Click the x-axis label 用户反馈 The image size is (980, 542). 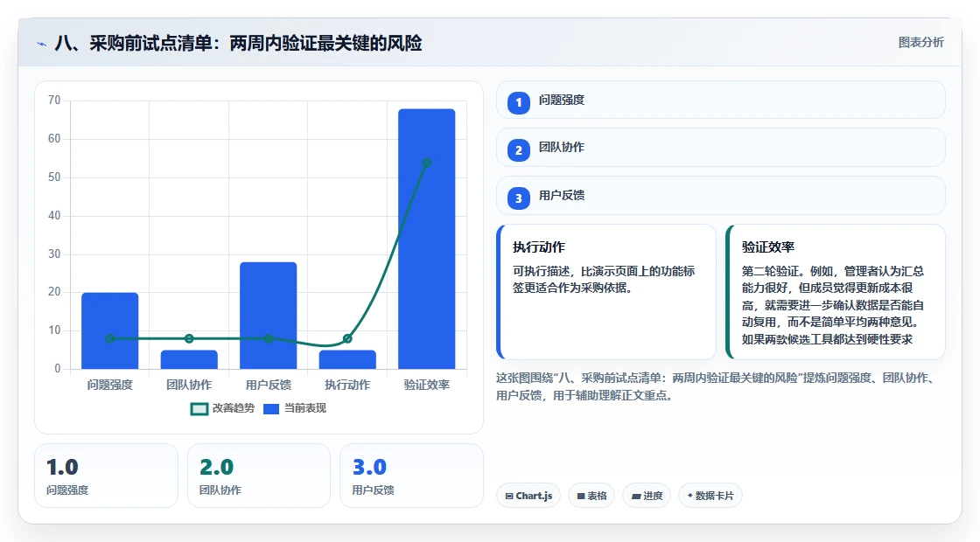[268, 385]
